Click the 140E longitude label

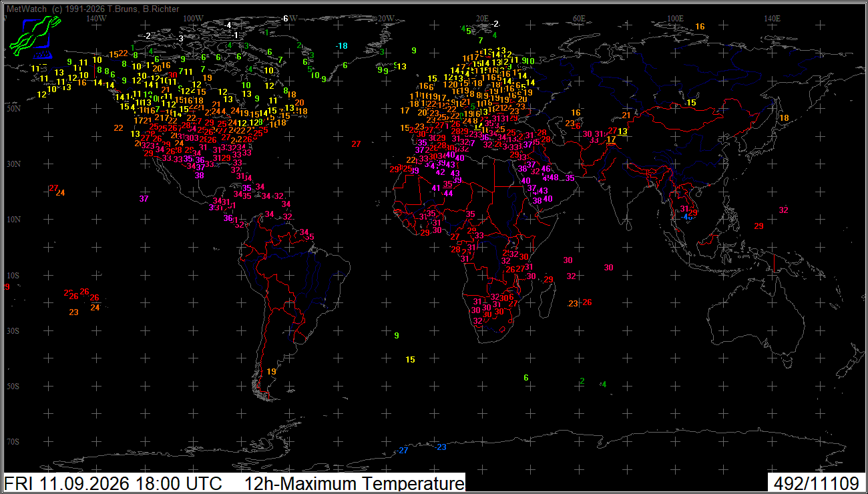tap(772, 19)
